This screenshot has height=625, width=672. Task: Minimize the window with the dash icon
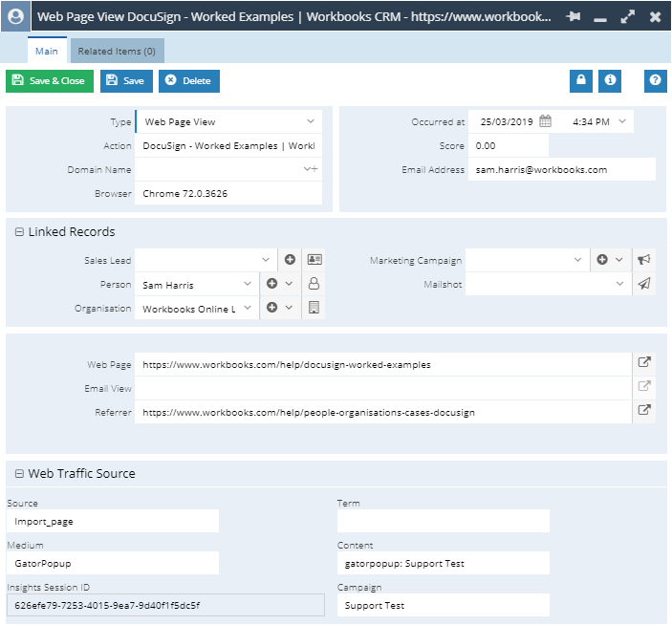click(x=600, y=20)
